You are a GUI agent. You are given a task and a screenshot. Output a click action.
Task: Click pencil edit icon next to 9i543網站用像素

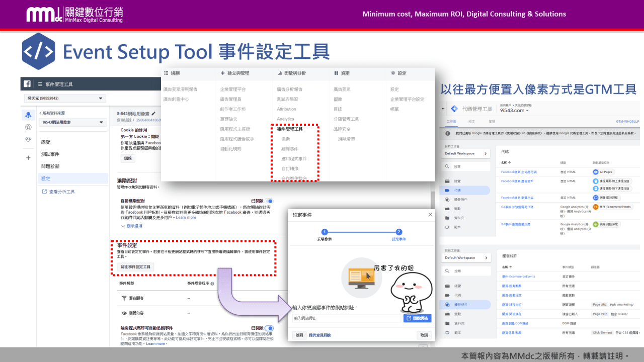pos(153,114)
